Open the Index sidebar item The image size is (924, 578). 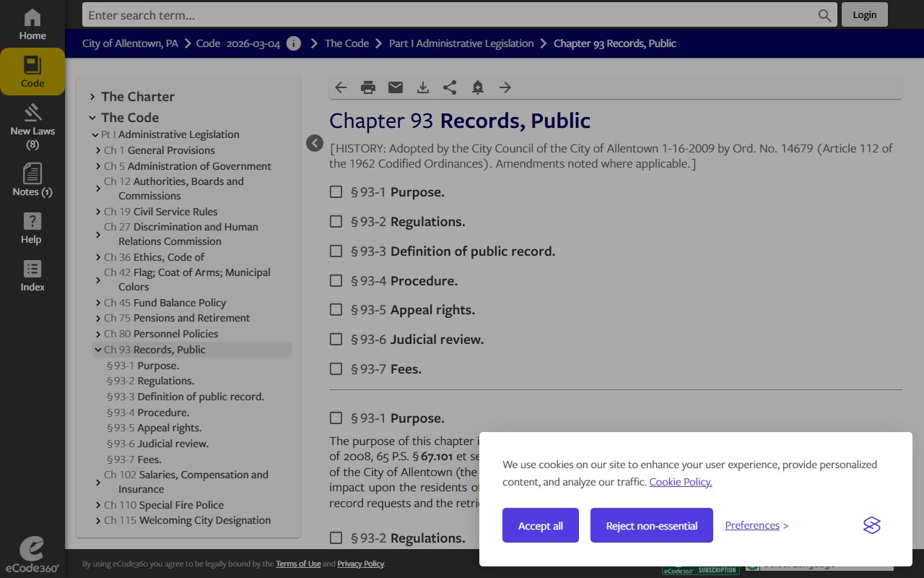pos(32,276)
